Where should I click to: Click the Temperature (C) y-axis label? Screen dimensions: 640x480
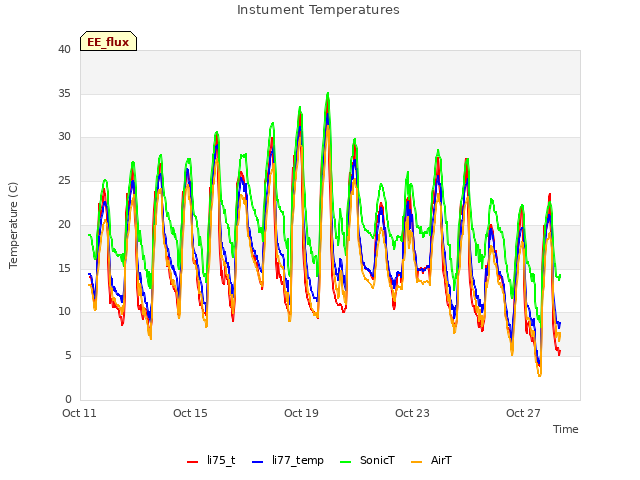pyautogui.click(x=13, y=225)
